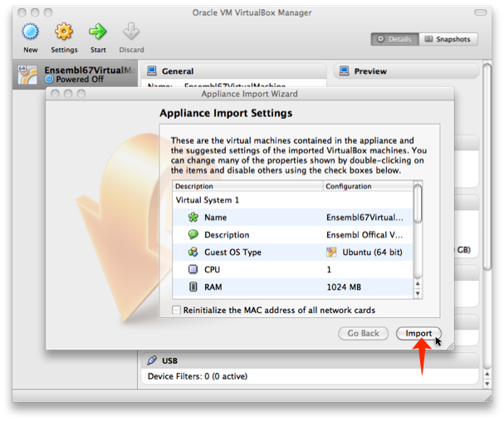Click the Powered Off status icon
This screenshot has width=504, height=421.
click(49, 79)
